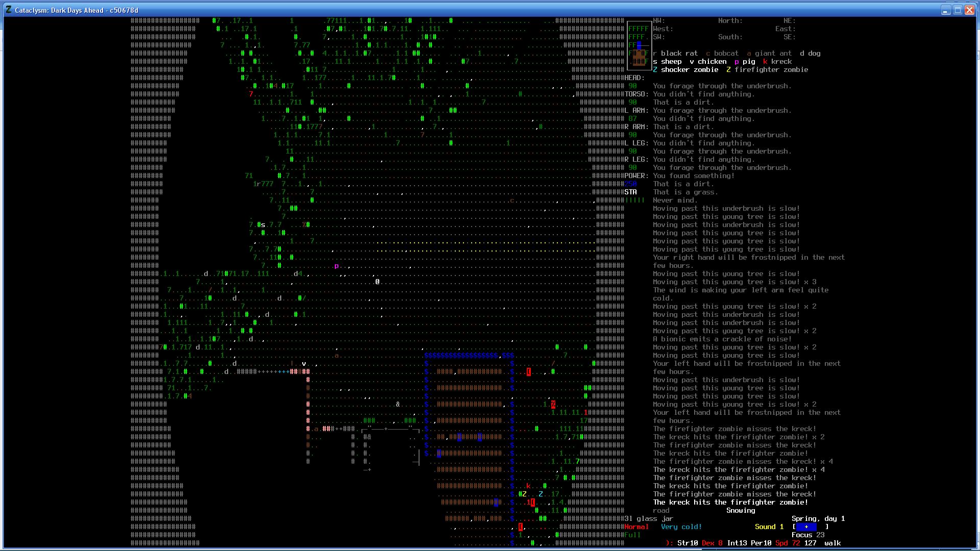The width and height of the screenshot is (980, 551).
Task: Click the orange c bobcat on map
Action: [x=512, y=201]
